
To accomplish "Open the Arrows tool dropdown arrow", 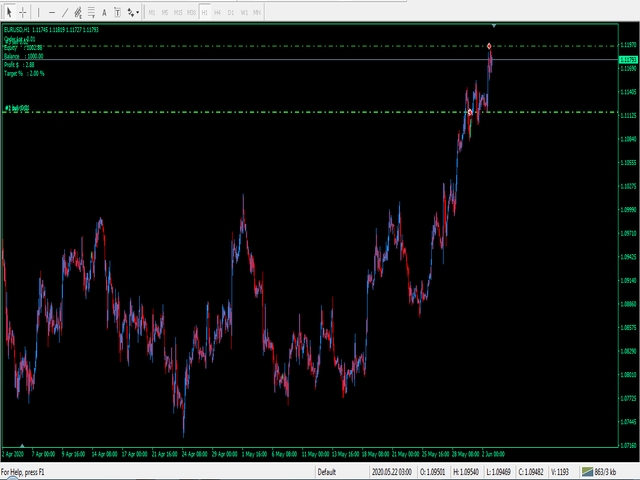I will point(138,13).
